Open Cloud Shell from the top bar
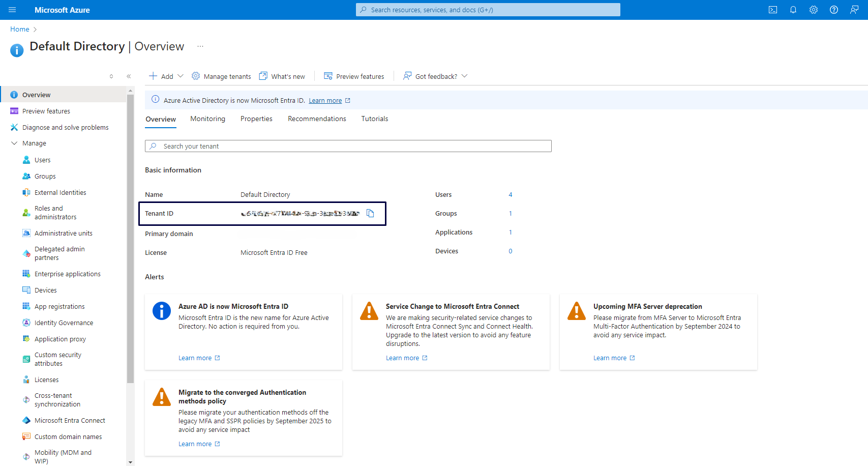The width and height of the screenshot is (868, 466). [x=772, y=10]
